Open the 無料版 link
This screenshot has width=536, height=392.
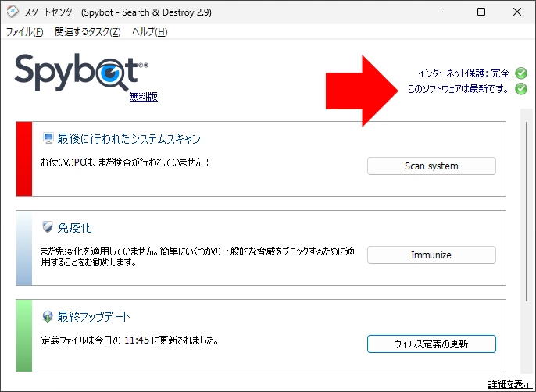(144, 97)
